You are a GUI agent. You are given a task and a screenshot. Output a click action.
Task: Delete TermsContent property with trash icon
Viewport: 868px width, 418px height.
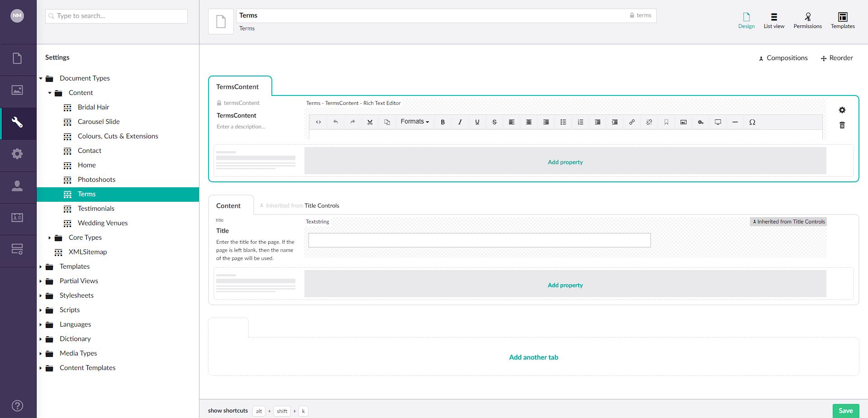pos(842,125)
